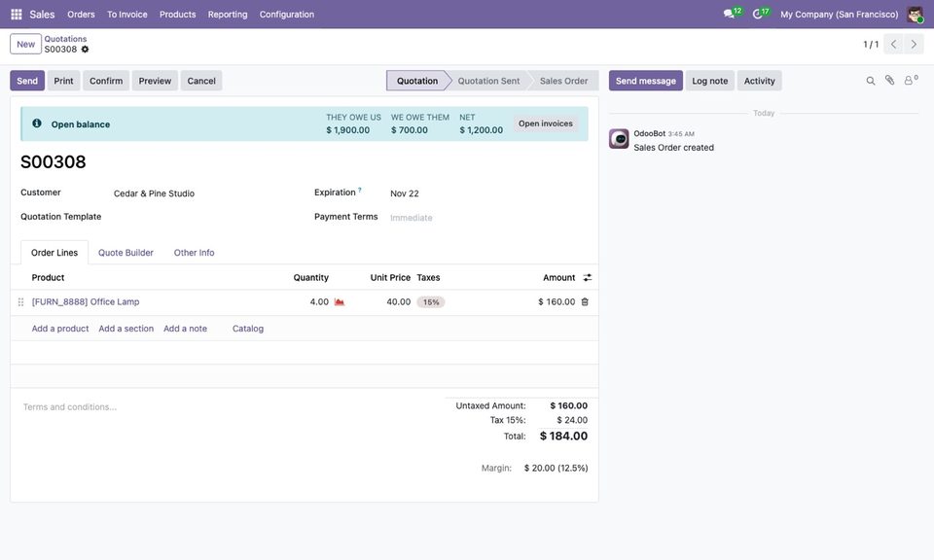Viewport: 934px width, 560px height.
Task: Open the My Company (San Francisco) switcher
Action: [840, 15]
